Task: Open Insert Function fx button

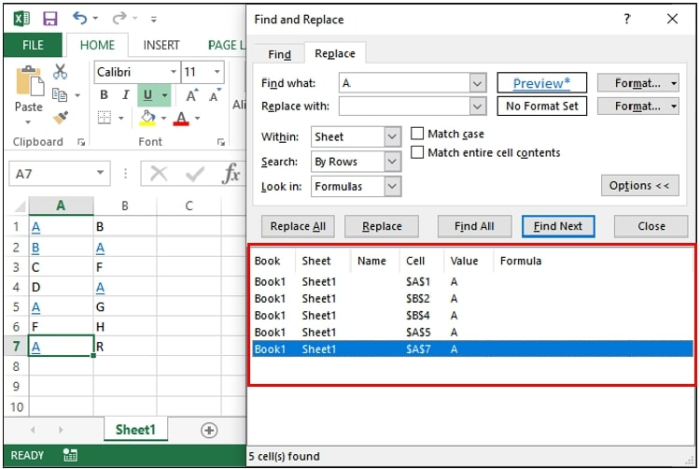Action: click(231, 174)
